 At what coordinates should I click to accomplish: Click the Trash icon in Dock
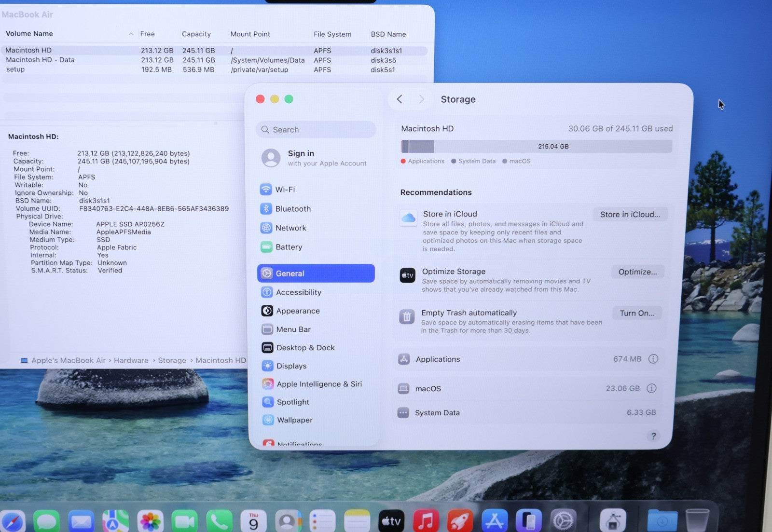pos(697,521)
